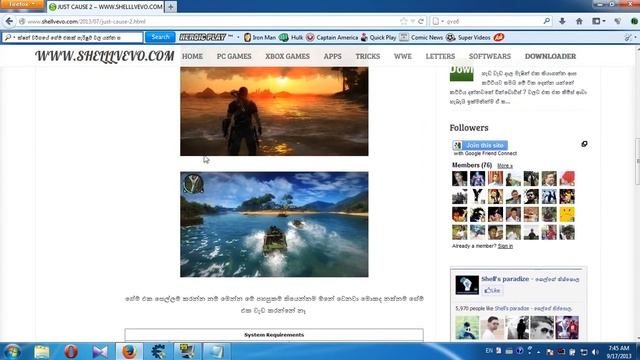
Task: Click the System Requirements table header
Action: [274, 335]
